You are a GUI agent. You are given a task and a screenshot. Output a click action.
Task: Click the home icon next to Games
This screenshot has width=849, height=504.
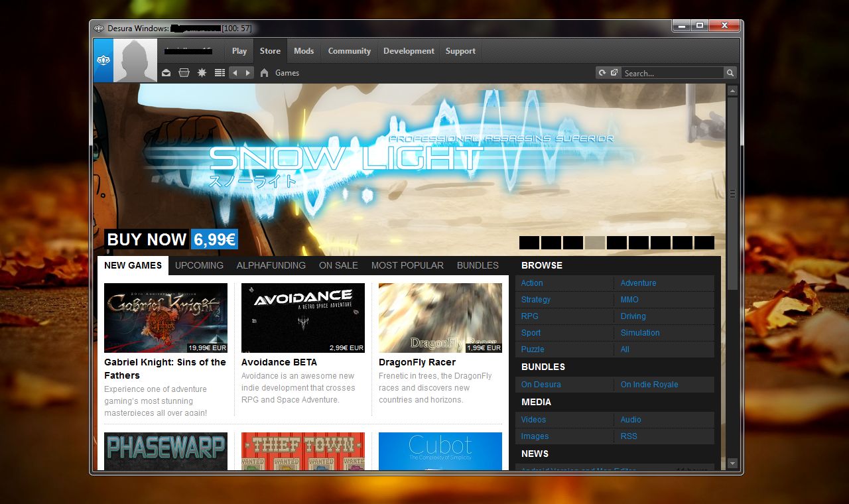point(264,73)
